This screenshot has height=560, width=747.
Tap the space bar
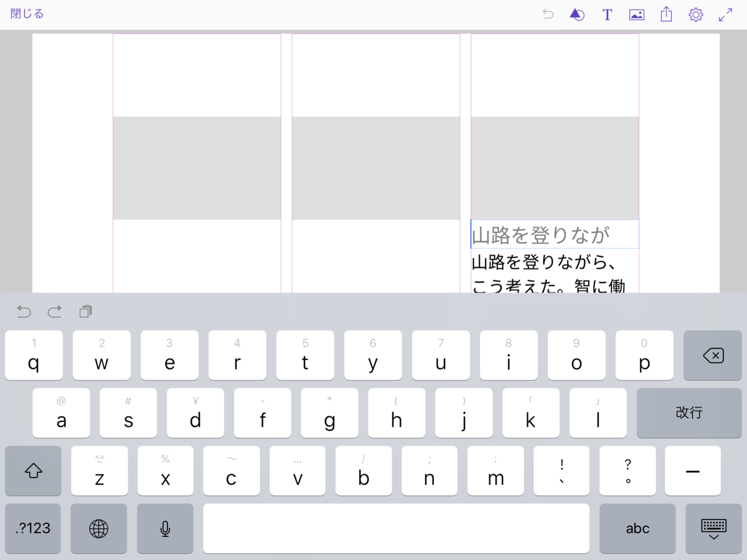point(397,528)
